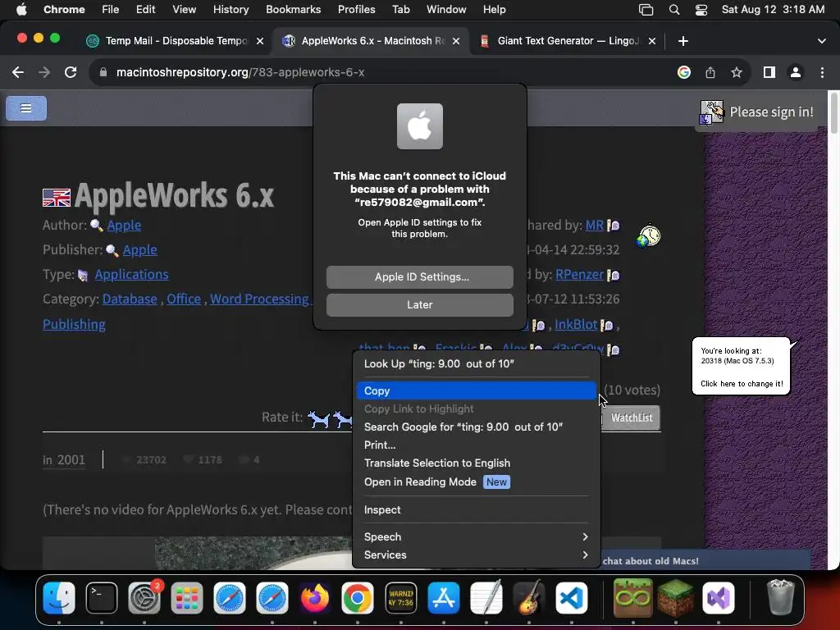The image size is (840, 630).
Task: Open the InkBlot user link
Action: [x=576, y=325]
